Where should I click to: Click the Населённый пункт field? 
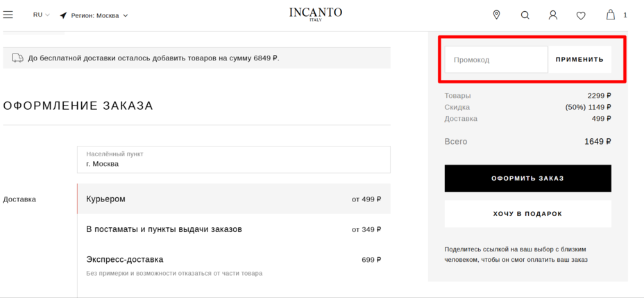tap(234, 160)
